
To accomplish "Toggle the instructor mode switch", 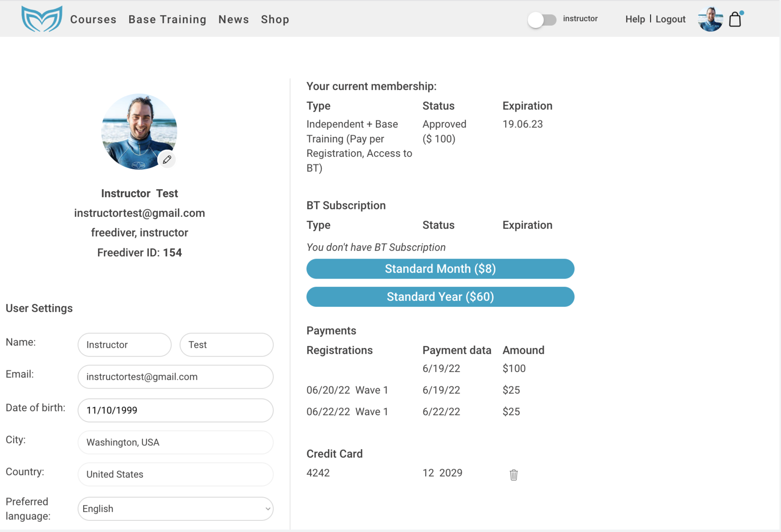I will [x=542, y=20].
